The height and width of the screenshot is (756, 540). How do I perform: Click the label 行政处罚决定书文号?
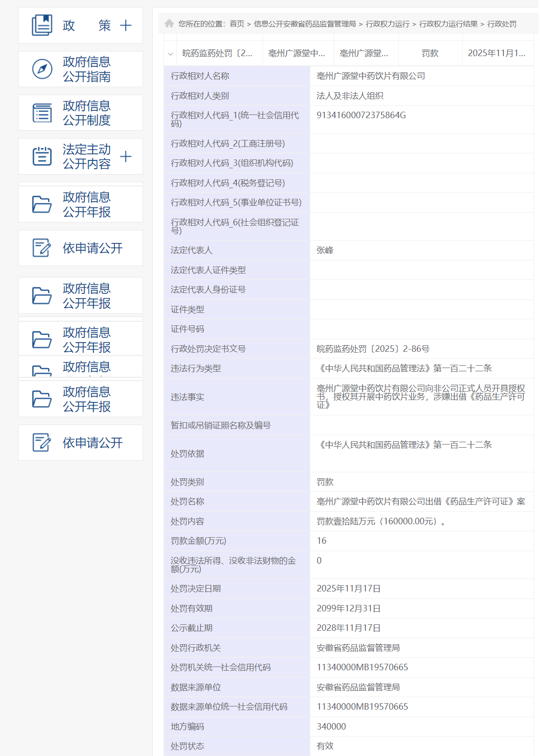click(208, 349)
